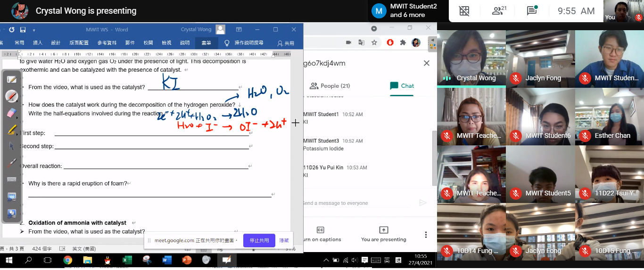The height and width of the screenshot is (270, 644).
Task: Open Task View on the taskbar
Action: click(x=48, y=260)
